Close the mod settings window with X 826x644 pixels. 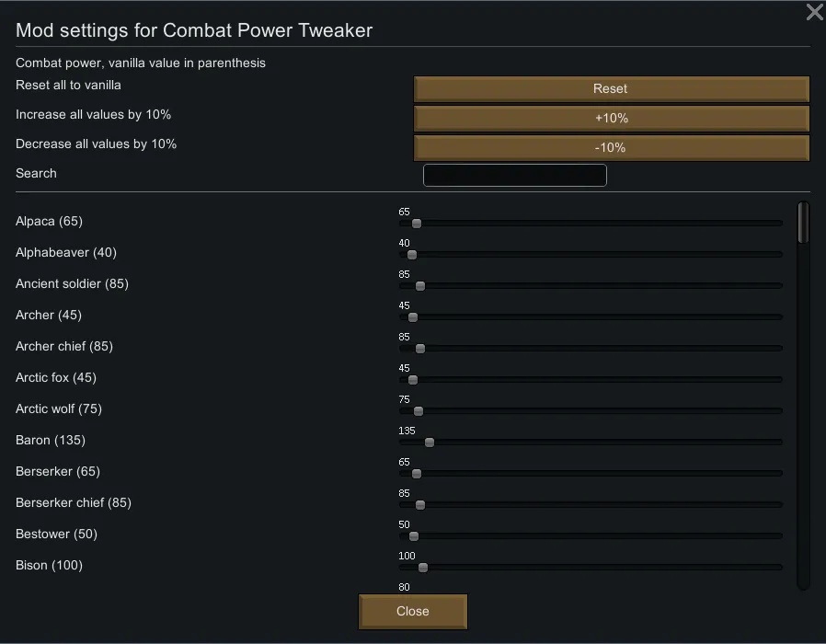click(x=814, y=12)
